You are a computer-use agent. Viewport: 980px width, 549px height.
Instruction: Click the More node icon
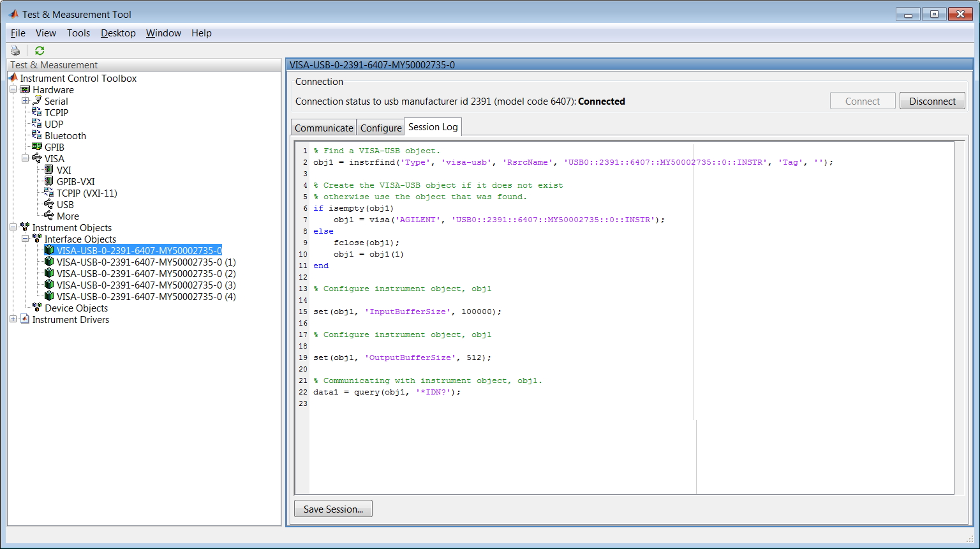pos(49,216)
